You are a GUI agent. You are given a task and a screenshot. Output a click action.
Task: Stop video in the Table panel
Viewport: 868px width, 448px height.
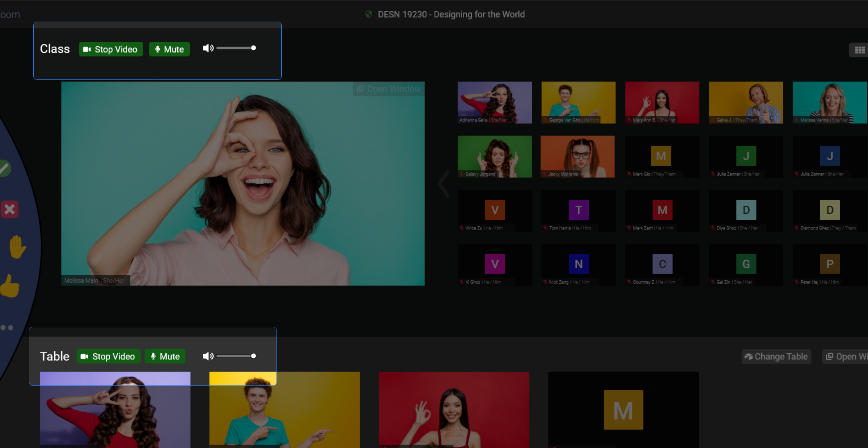pyautogui.click(x=108, y=356)
